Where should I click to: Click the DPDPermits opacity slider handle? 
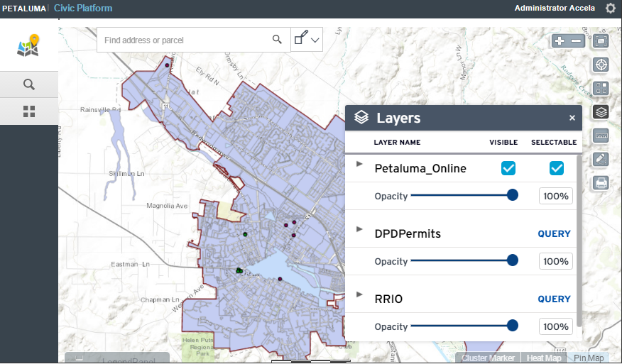pos(513,260)
